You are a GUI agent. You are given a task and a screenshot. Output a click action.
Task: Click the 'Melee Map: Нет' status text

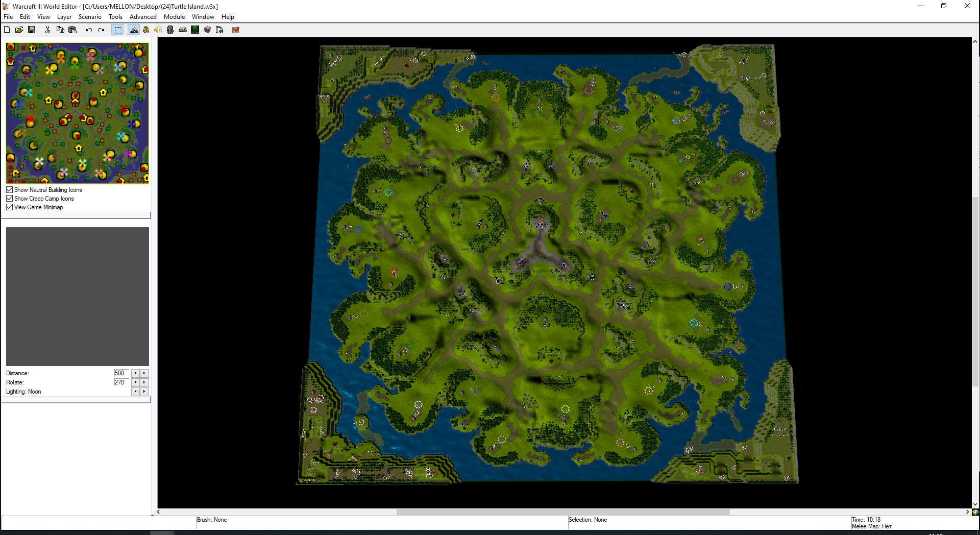click(x=872, y=526)
